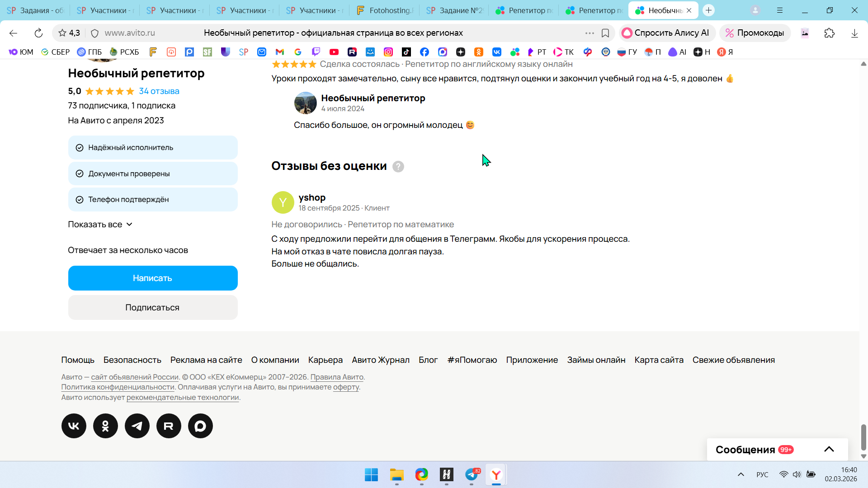868x488 pixels.
Task: Reload the page with the refresh icon
Action: 38,33
